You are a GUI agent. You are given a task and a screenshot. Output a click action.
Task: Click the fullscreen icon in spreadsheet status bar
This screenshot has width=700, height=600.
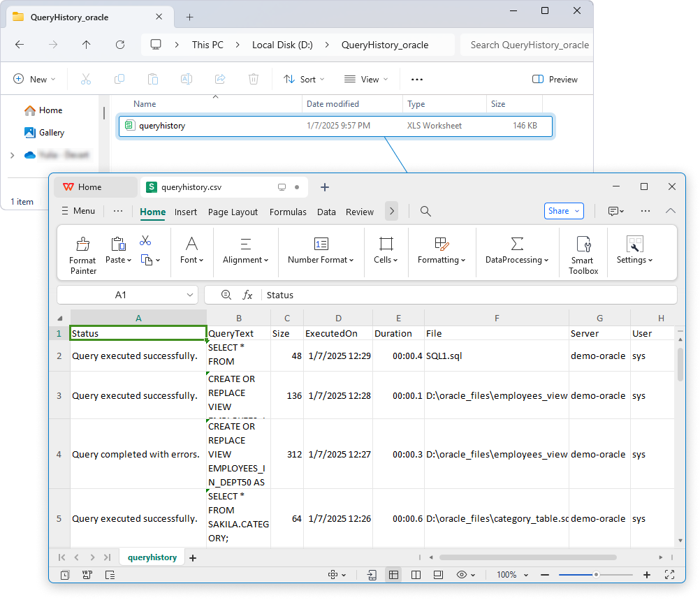click(669, 575)
